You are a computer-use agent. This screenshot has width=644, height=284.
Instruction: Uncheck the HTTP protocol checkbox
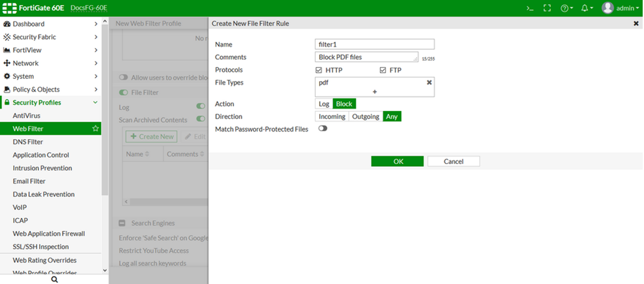pos(319,70)
